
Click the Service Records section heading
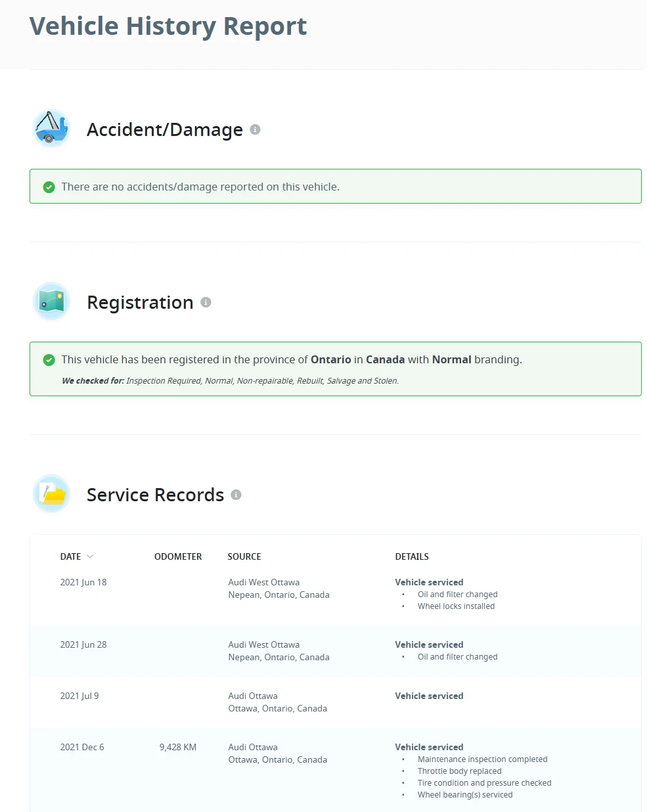pos(156,495)
